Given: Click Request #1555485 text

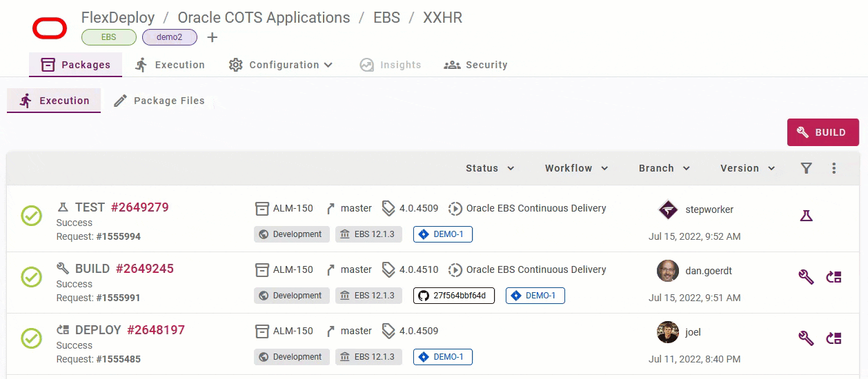Looking at the screenshot, I should point(99,359).
